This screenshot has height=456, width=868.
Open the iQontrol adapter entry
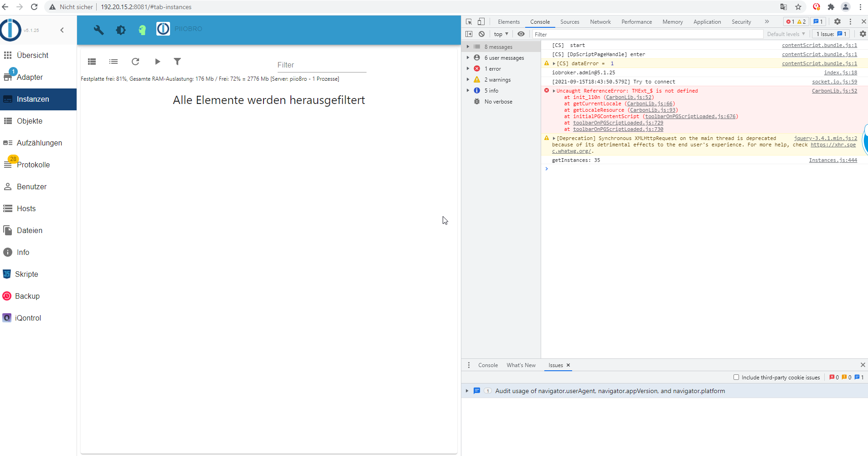click(29, 318)
